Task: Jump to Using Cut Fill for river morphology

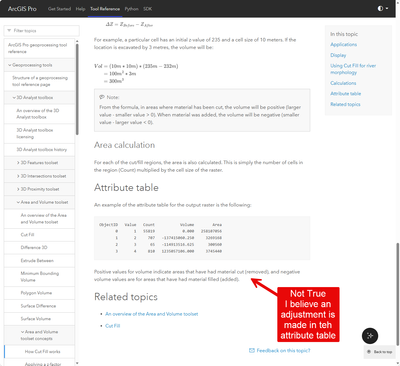Action: [353, 69]
